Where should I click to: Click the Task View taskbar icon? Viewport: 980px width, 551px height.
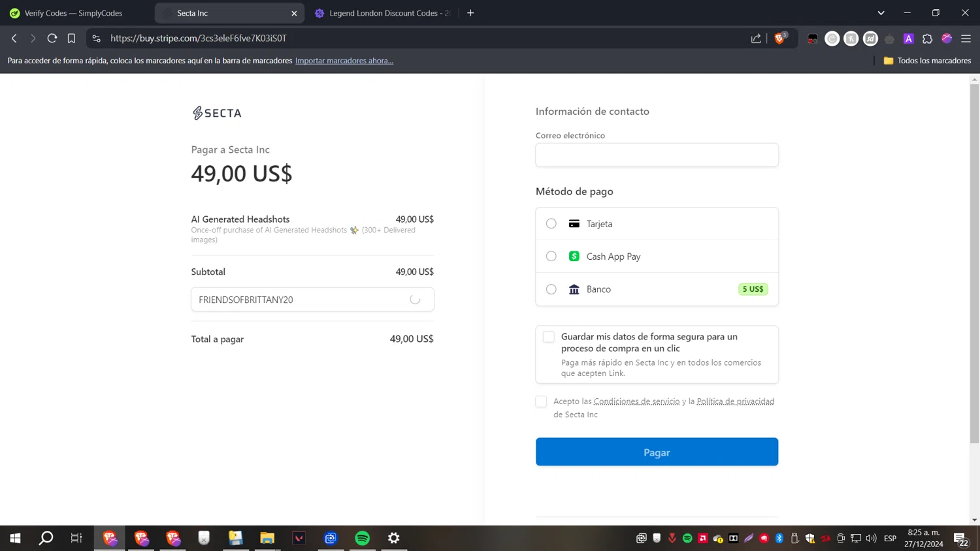point(76,538)
